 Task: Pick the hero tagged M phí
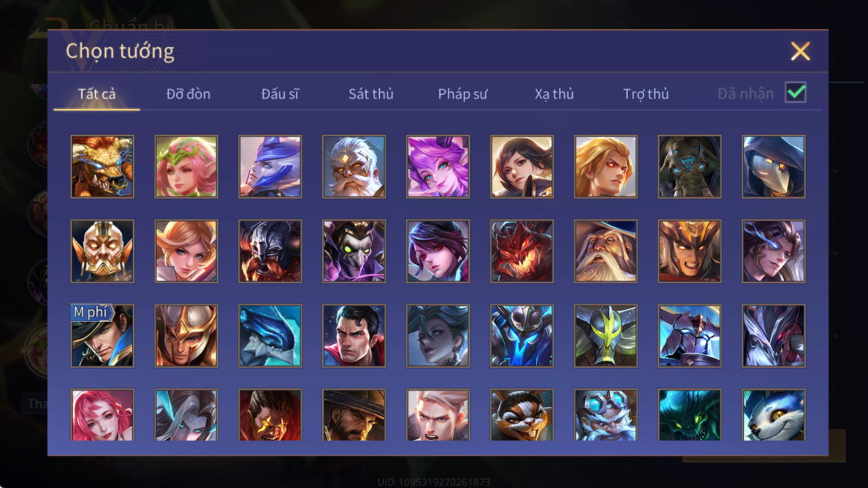(102, 336)
